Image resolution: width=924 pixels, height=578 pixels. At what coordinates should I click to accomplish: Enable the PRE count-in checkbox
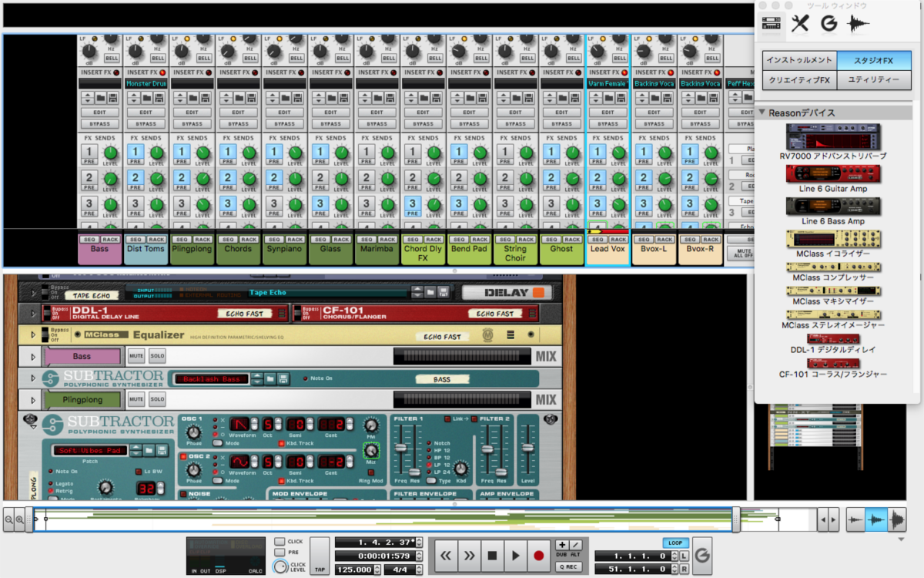pyautogui.click(x=280, y=553)
